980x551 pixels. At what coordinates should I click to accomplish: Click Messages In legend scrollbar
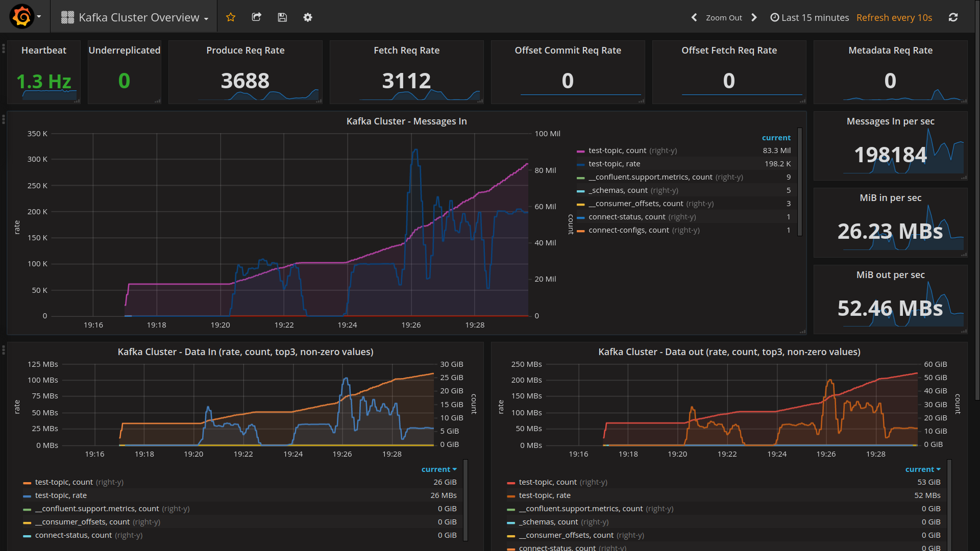pos(800,182)
